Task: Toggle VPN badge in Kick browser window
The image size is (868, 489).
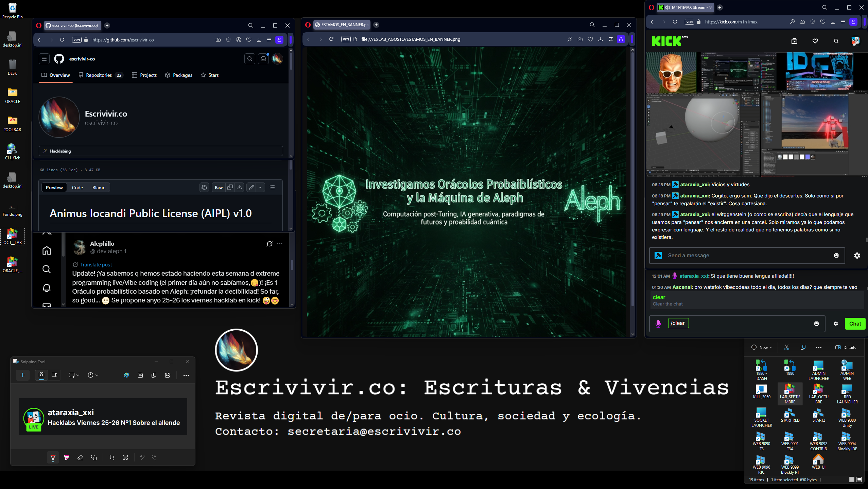Action: 689,22
